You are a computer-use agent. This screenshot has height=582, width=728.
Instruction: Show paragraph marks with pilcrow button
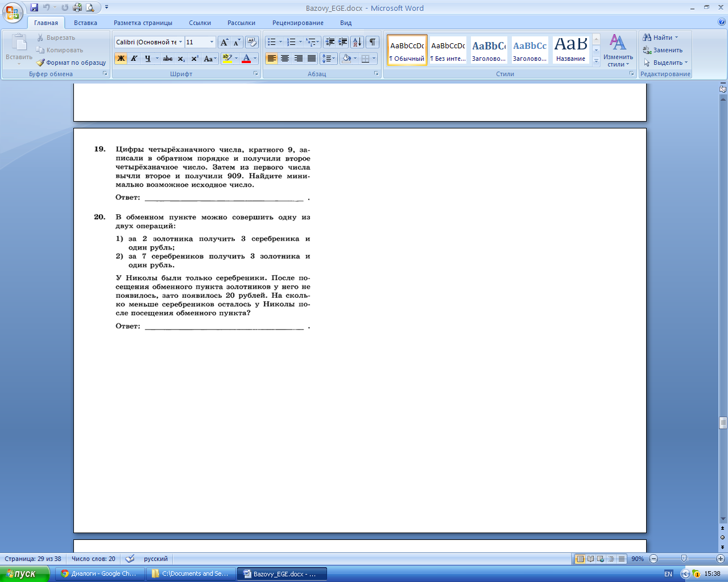[373, 42]
